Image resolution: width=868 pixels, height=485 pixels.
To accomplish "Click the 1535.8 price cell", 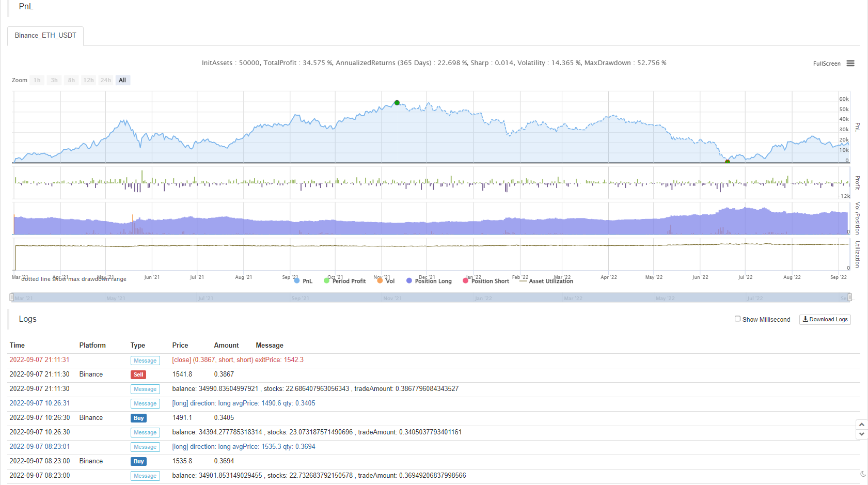I will [x=182, y=461].
